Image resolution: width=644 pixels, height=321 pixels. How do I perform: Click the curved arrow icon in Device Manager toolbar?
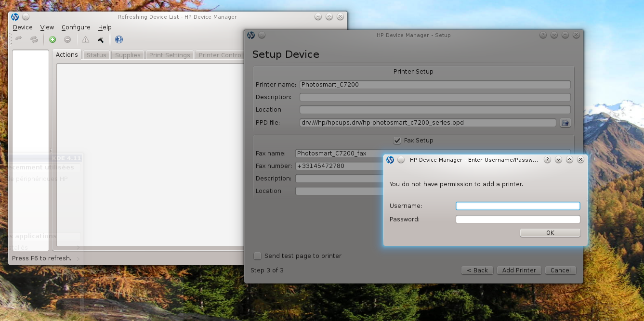point(19,39)
